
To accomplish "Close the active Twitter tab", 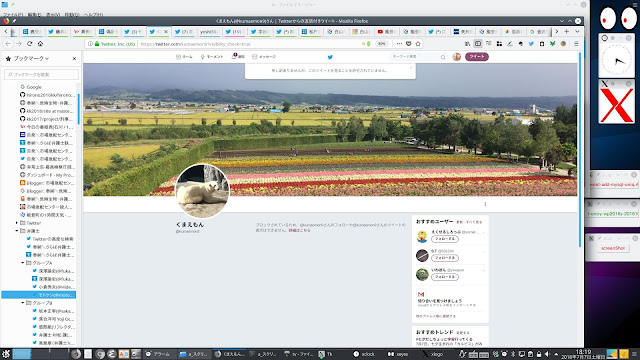I will click(x=166, y=31).
